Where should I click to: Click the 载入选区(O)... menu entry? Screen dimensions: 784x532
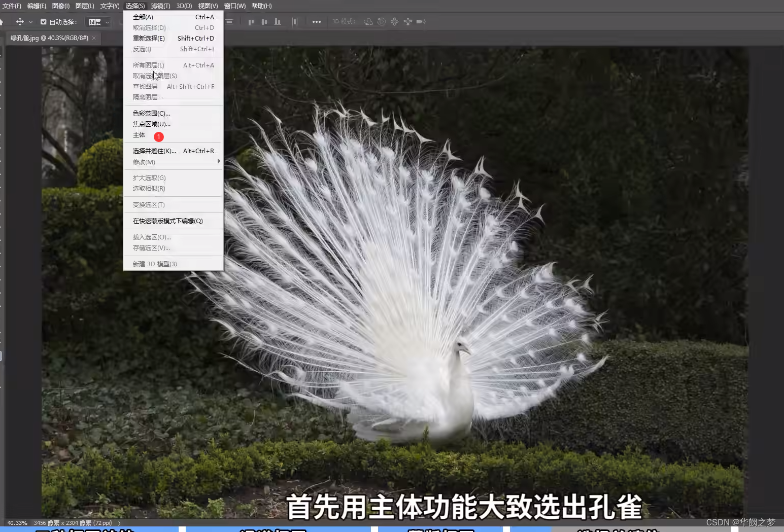(173, 237)
